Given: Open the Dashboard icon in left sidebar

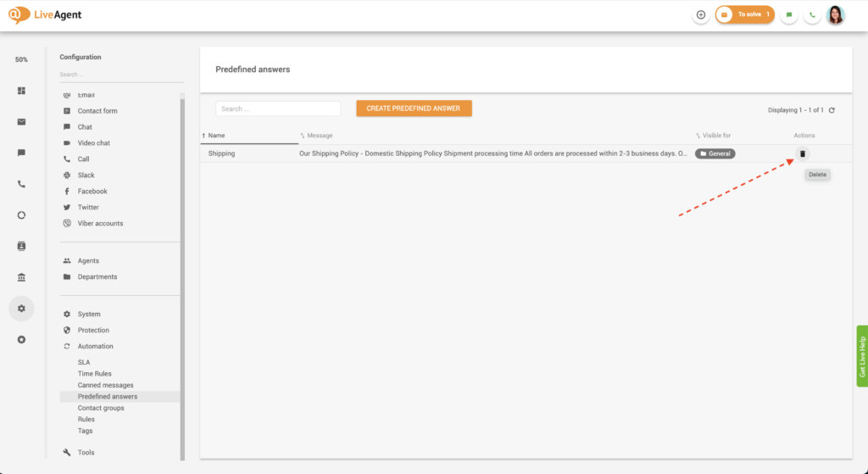Looking at the screenshot, I should click(x=21, y=91).
